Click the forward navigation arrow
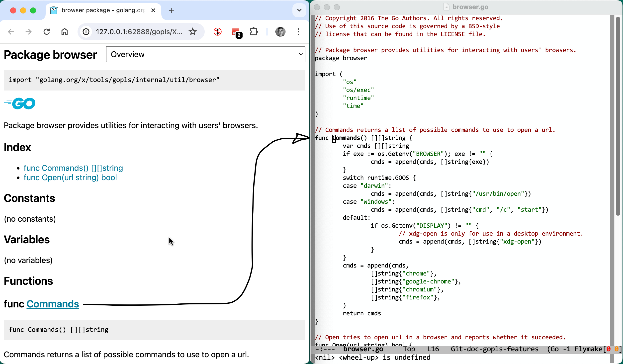623x364 pixels. click(29, 32)
